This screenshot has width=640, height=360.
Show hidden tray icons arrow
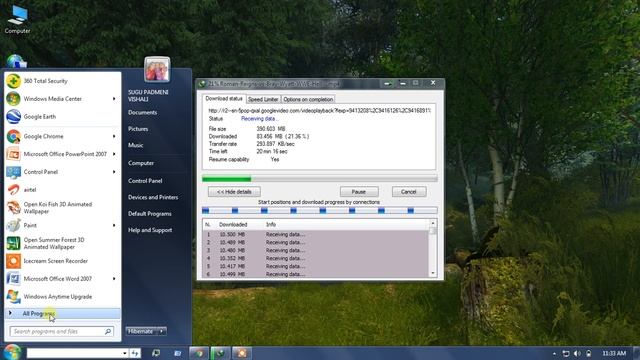(554, 353)
